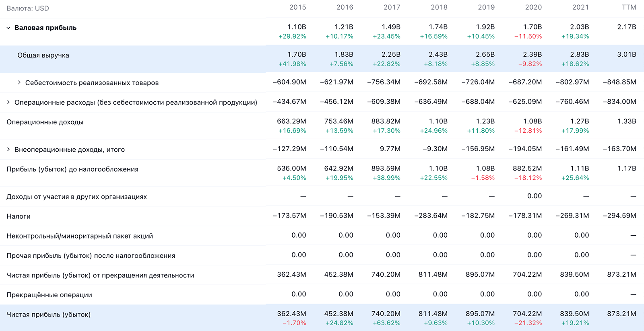Image resolution: width=644 pixels, height=331 pixels.
Task: Click net income change −1.70%
Action: [294, 323]
